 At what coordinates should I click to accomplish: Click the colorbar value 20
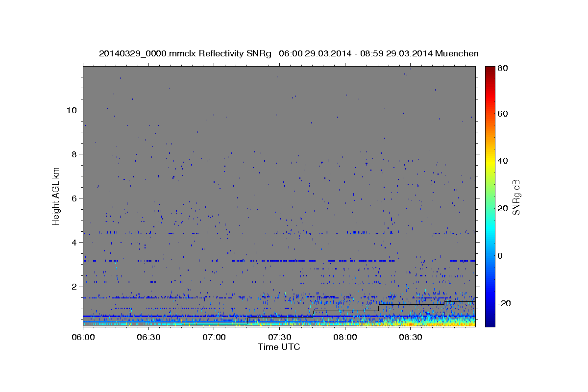[x=502, y=208]
